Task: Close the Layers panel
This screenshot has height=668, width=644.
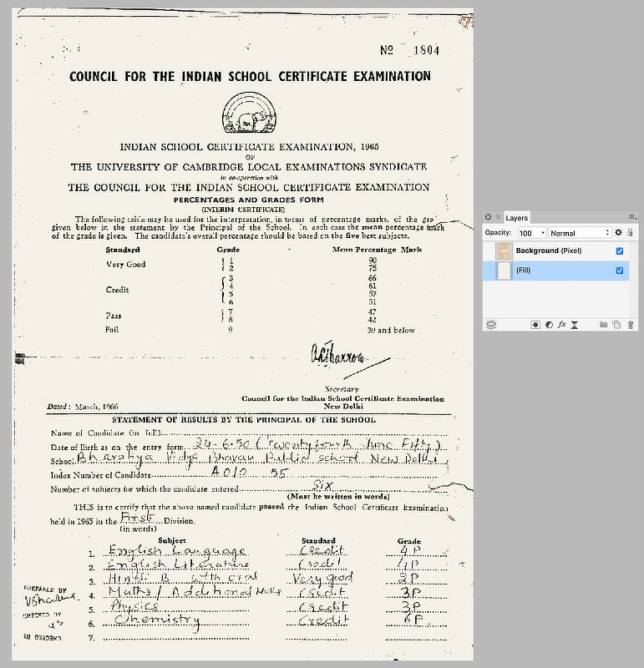Action: point(488,217)
